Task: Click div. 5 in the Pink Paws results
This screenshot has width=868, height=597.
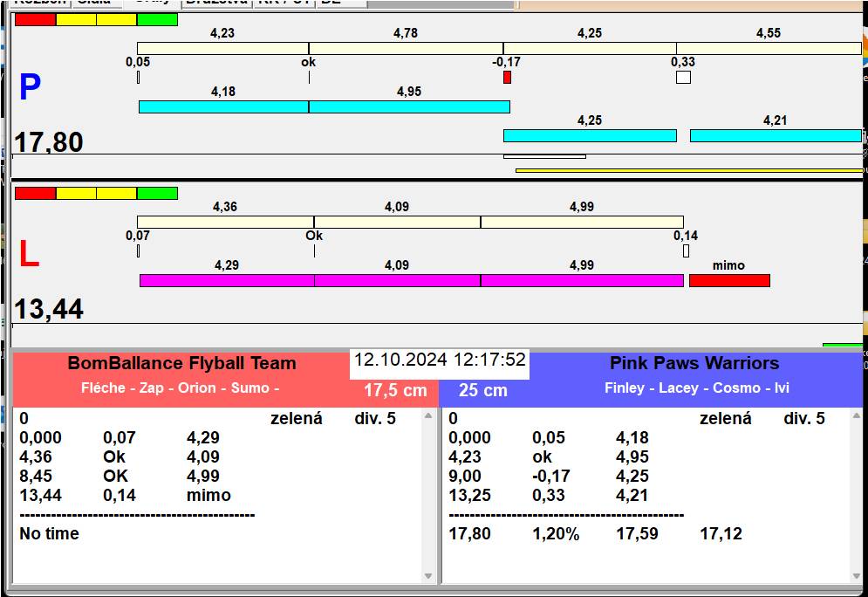Action: tap(804, 419)
